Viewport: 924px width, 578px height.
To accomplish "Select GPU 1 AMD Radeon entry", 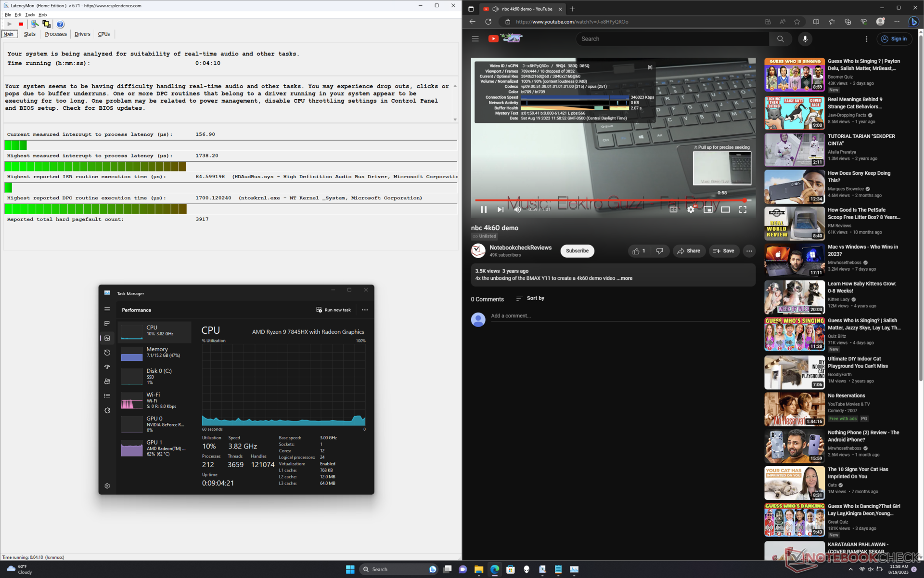I will click(154, 448).
